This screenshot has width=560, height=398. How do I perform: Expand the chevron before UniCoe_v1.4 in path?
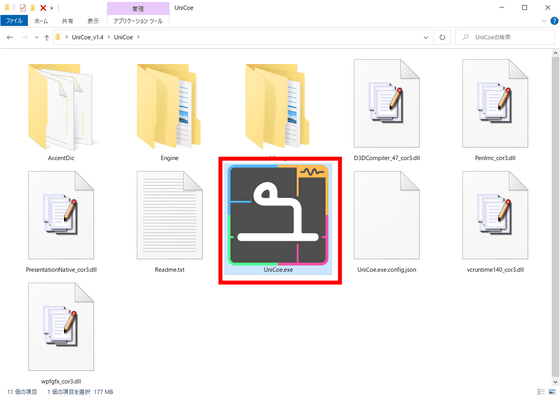coord(66,37)
